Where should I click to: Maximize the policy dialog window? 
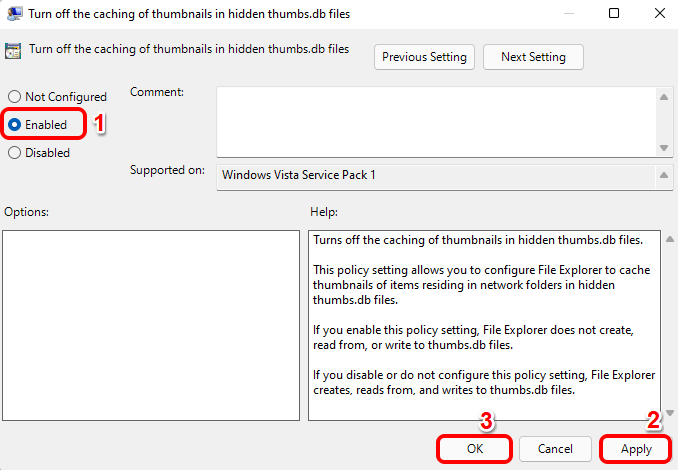pos(613,13)
